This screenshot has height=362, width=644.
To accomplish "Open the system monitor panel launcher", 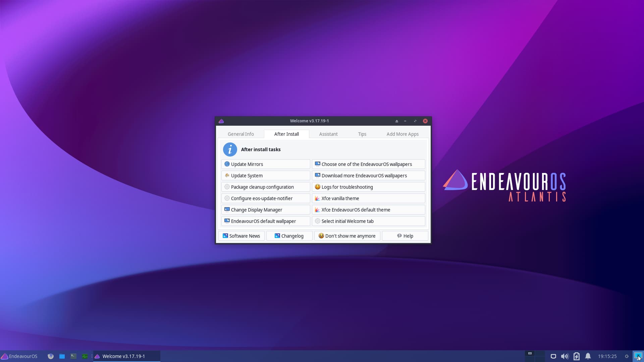I will 85,356.
